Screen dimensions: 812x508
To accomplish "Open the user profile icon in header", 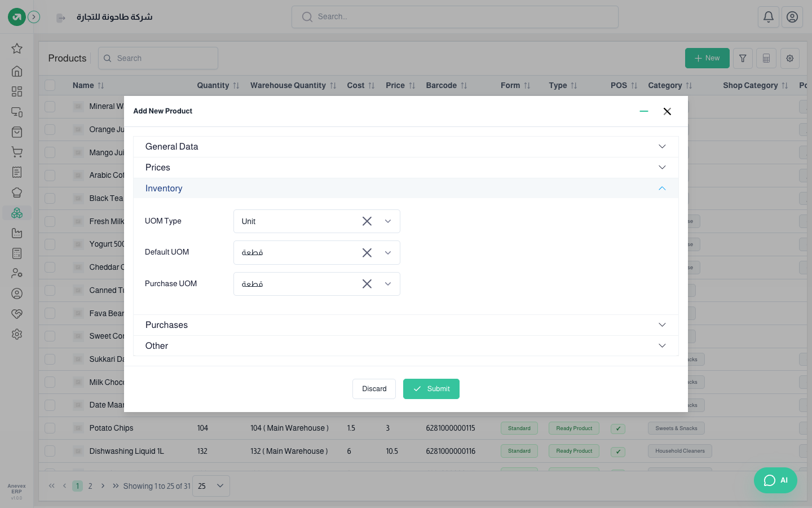I will click(x=792, y=17).
